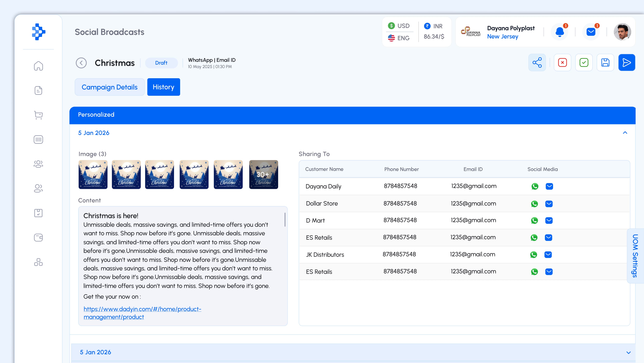Click the Phone Number column header
The image size is (644, 363).
[x=401, y=169]
